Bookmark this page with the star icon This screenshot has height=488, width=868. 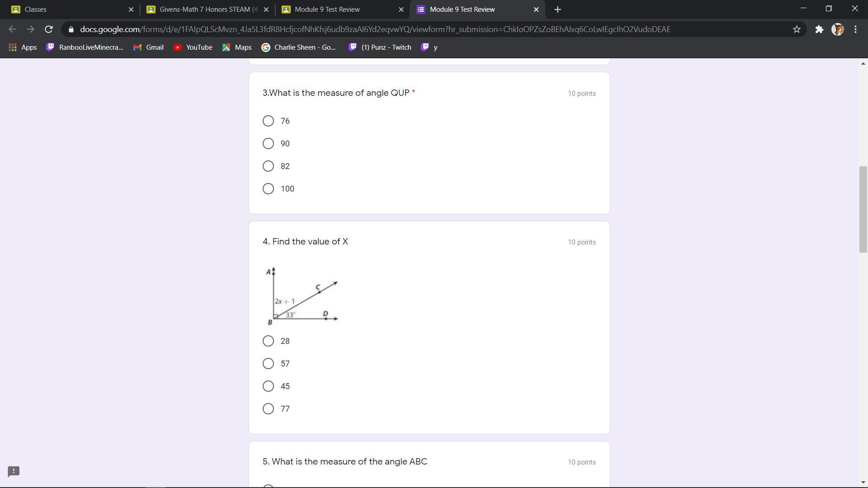coord(797,29)
